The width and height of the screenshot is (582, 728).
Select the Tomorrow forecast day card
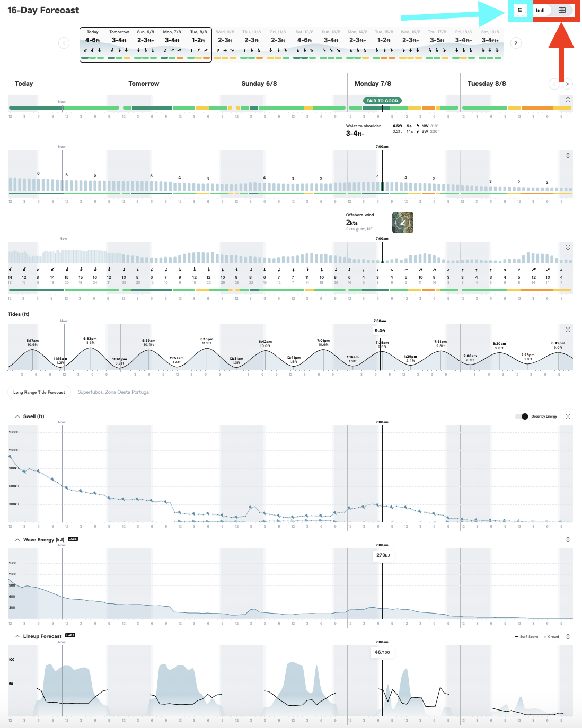pos(119,42)
